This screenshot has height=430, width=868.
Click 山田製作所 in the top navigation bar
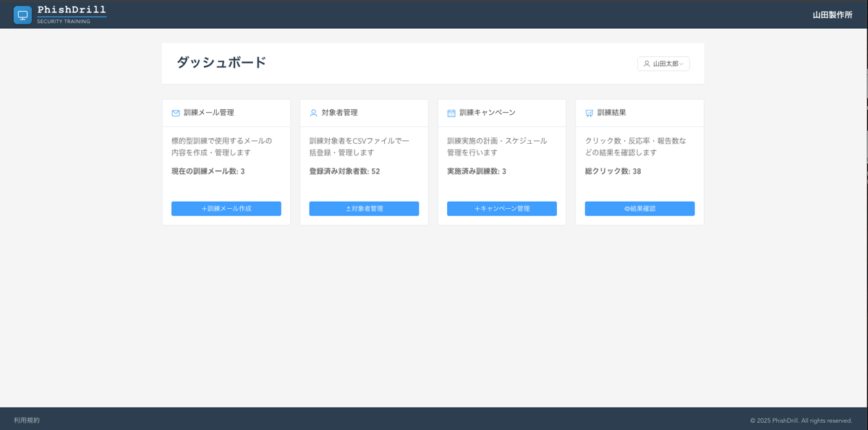tap(833, 14)
